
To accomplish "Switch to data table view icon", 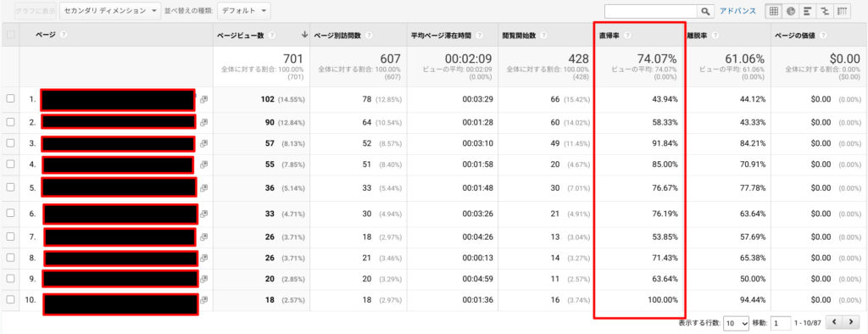I will coord(774,10).
